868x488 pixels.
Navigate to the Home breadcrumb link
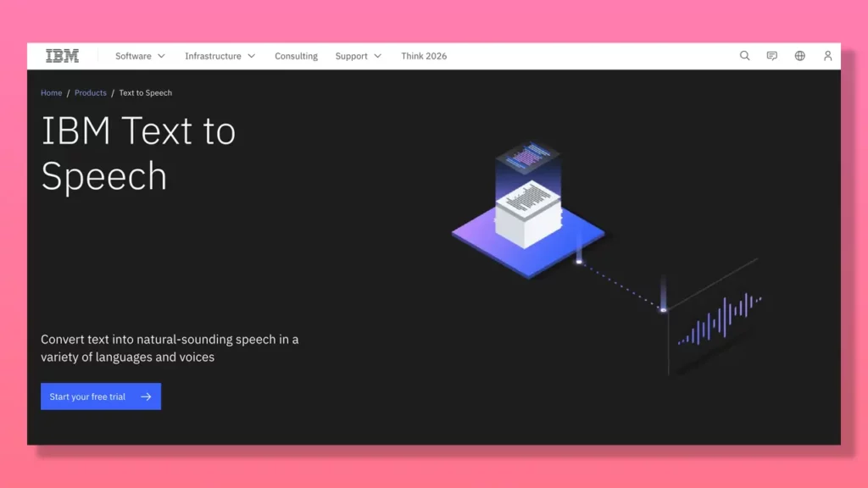coord(51,92)
